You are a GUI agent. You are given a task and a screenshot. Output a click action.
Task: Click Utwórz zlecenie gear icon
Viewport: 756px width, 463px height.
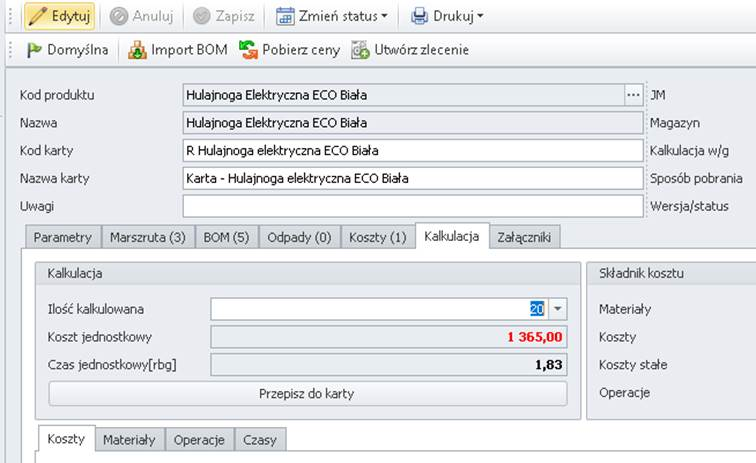(360, 49)
